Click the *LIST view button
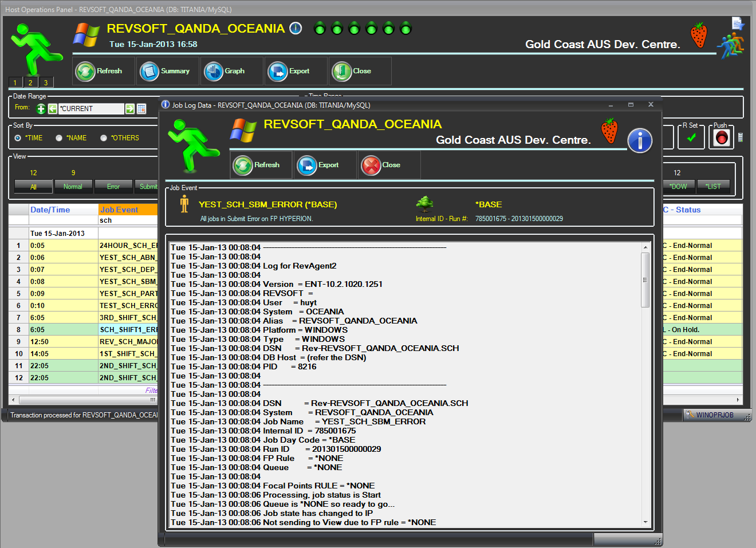Viewport: 756px width, 548px height. (713, 187)
